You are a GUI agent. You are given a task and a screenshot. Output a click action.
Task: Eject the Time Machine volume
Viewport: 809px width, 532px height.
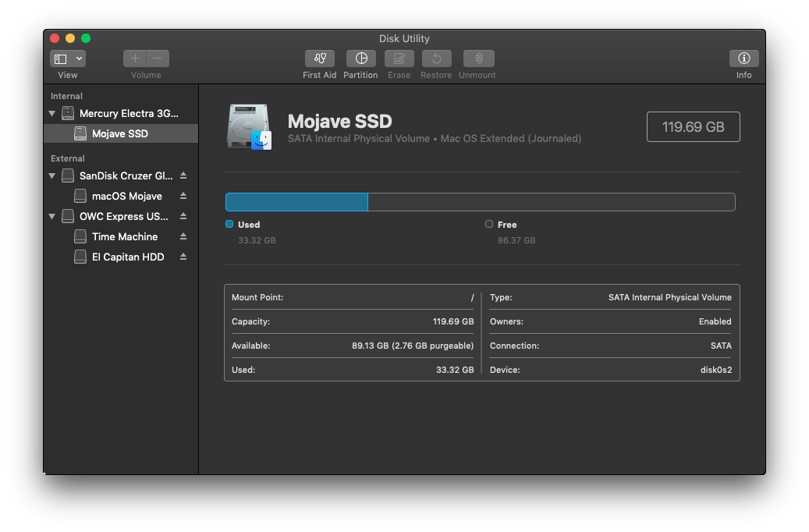[183, 236]
